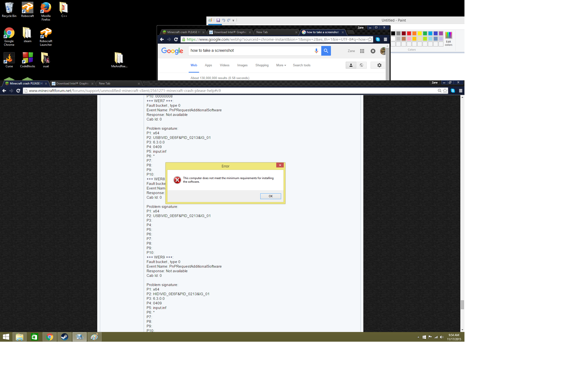Click the microphone voice search icon
Image resolution: width=568 pixels, height=392 pixels.
pyautogui.click(x=316, y=51)
